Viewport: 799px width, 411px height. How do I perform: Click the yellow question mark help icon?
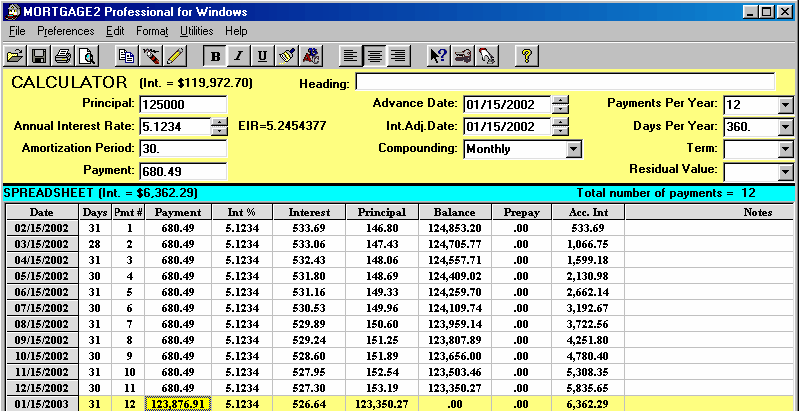tap(527, 56)
